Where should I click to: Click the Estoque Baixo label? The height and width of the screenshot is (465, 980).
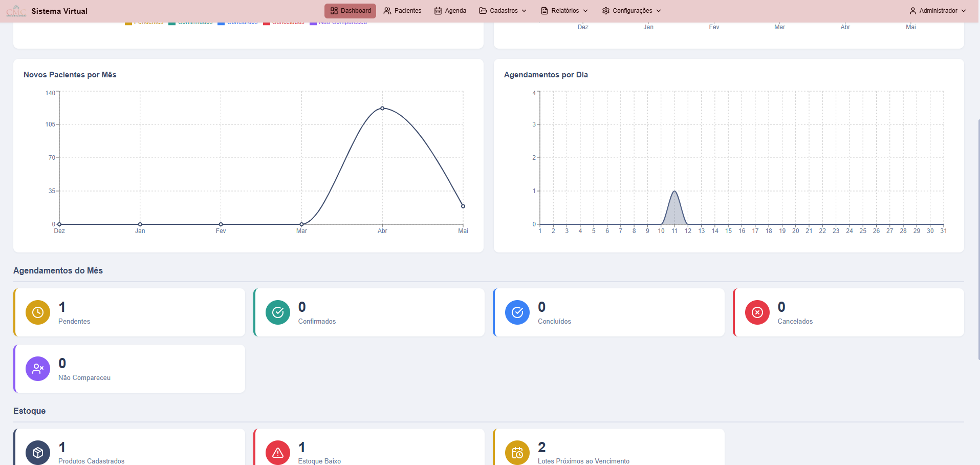coord(319,461)
